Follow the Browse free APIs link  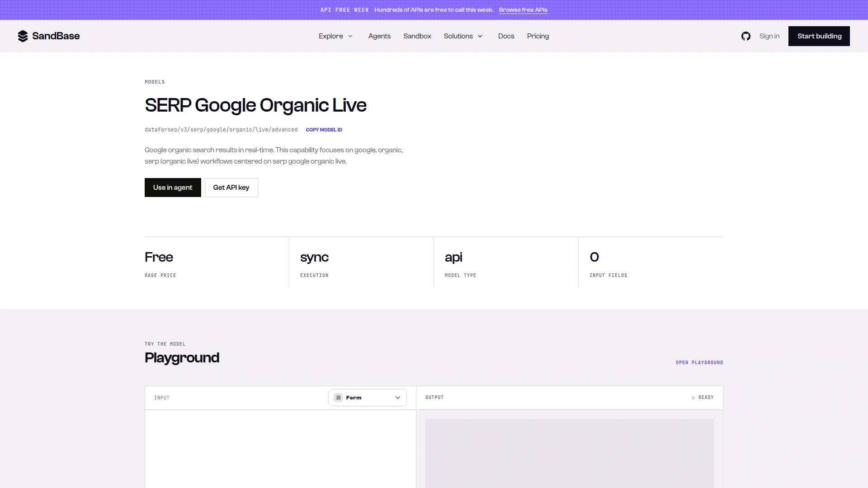tap(523, 10)
